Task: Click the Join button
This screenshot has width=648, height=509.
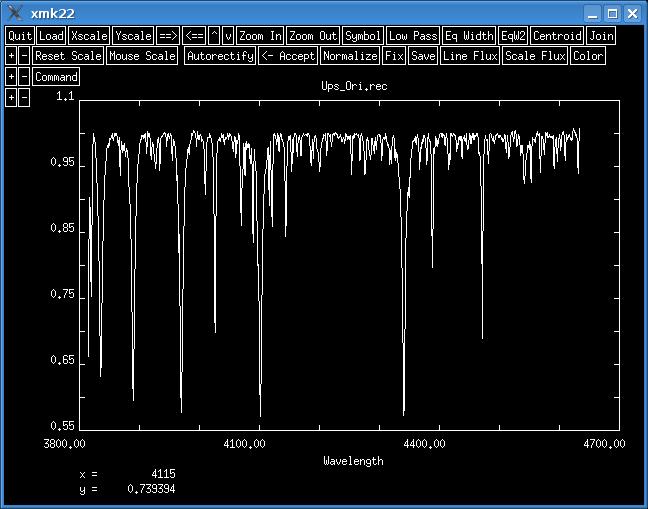Action: [601, 36]
